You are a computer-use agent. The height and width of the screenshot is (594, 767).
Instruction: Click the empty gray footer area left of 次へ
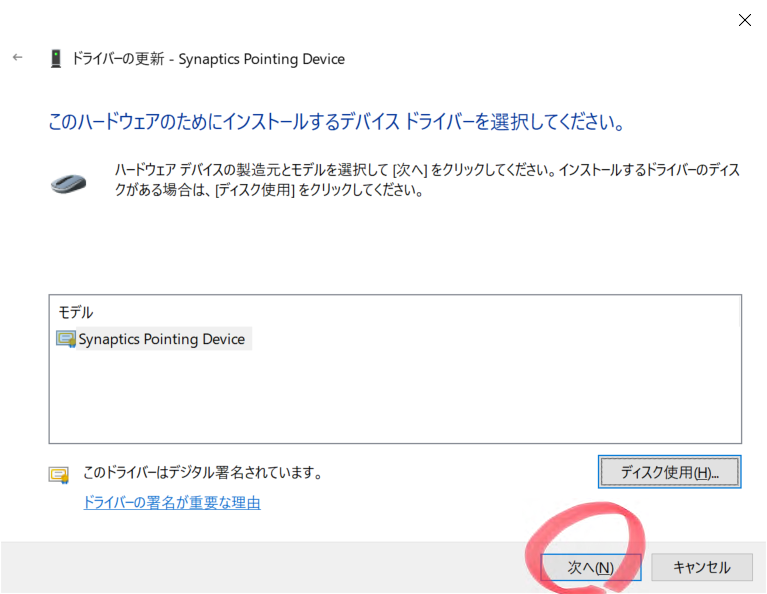250,567
